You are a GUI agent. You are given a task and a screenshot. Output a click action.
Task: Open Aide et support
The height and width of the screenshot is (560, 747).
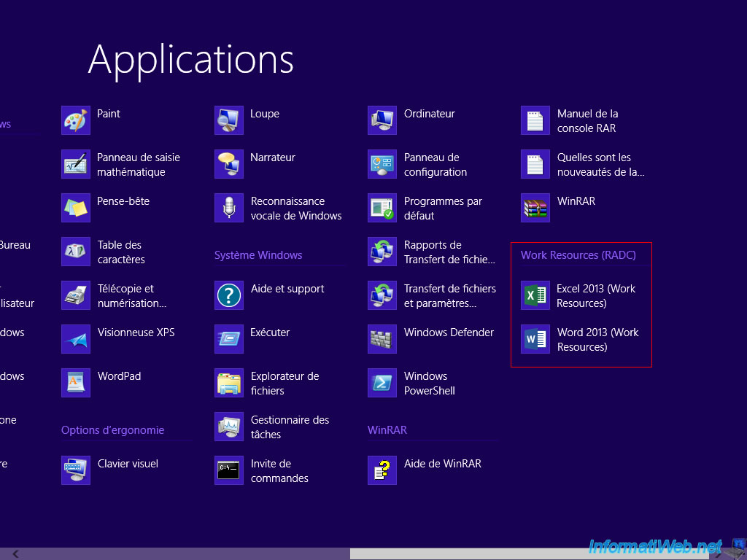(x=229, y=295)
